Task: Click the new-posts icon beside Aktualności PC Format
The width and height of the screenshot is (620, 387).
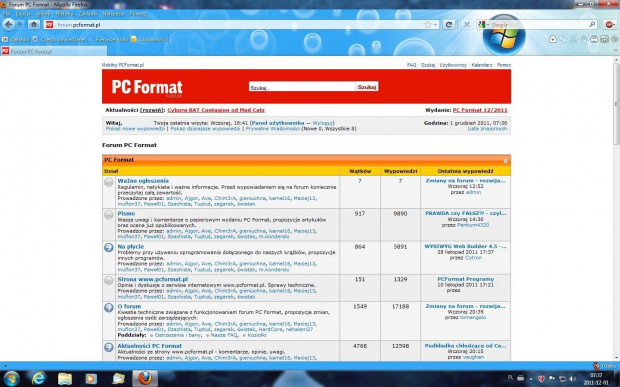Action: point(109,347)
